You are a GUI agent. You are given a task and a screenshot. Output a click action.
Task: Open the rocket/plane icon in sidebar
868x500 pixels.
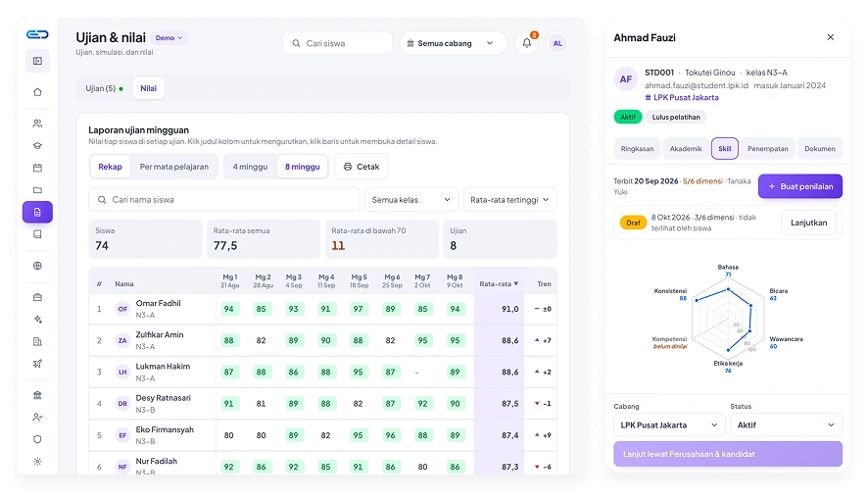[37, 364]
